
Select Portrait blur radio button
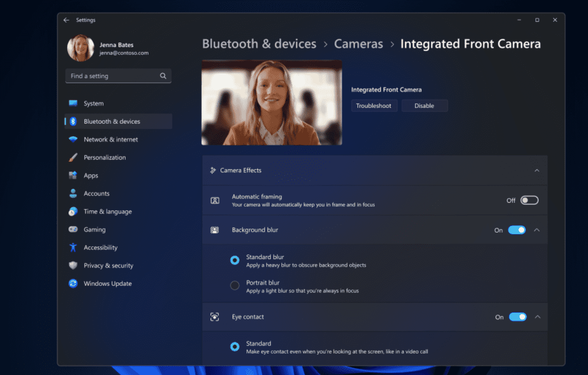coord(235,286)
